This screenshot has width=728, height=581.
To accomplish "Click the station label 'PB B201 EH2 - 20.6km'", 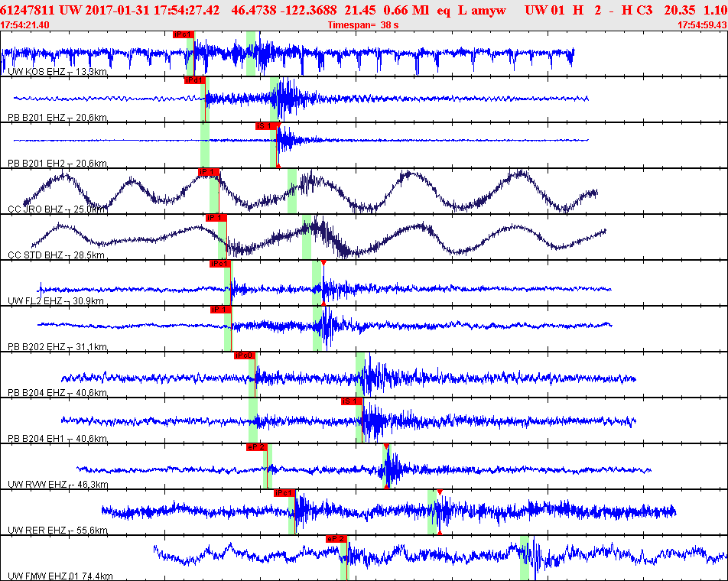I will (x=57, y=164).
